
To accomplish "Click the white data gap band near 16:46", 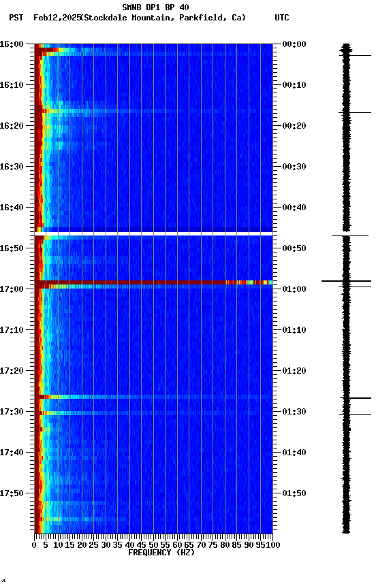I will (153, 234).
